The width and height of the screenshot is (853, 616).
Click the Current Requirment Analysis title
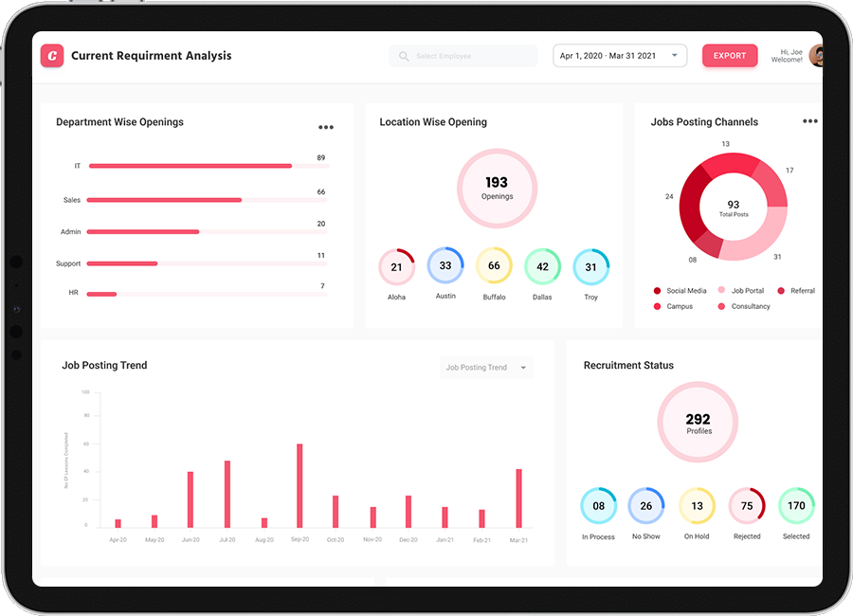coord(152,56)
